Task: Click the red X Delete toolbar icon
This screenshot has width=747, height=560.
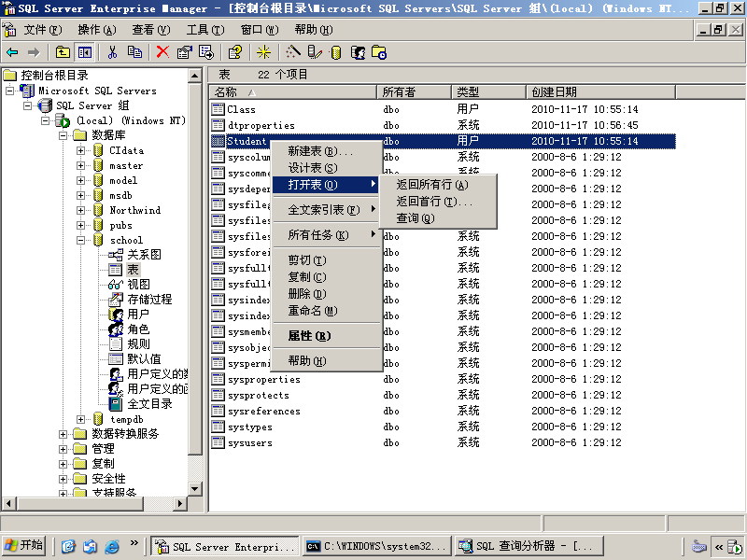Action: pyautogui.click(x=162, y=52)
